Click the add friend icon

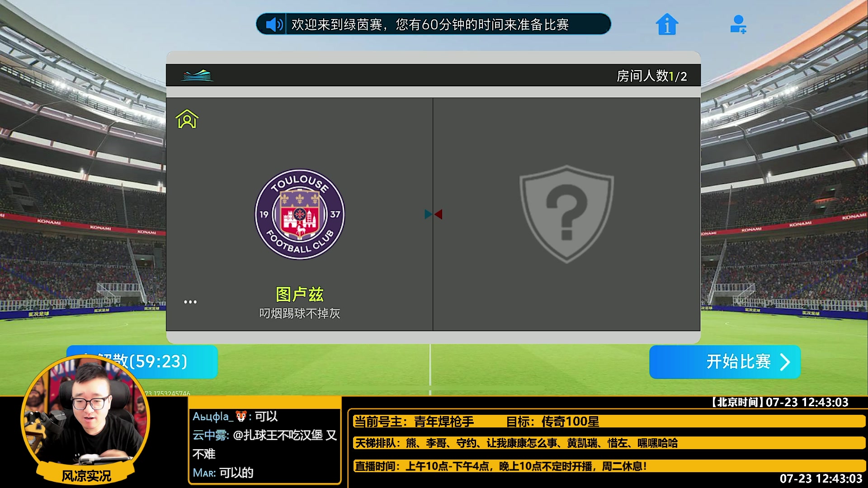coord(738,24)
